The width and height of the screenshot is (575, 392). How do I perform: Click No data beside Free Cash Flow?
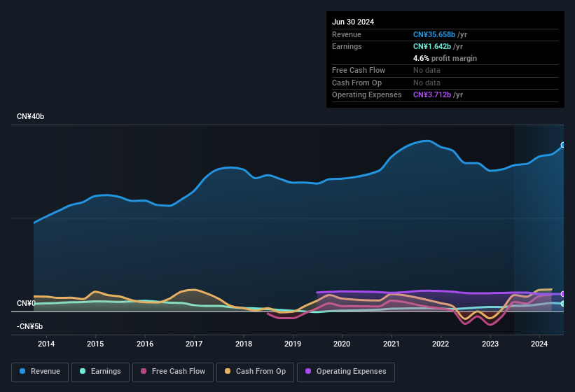click(x=427, y=70)
